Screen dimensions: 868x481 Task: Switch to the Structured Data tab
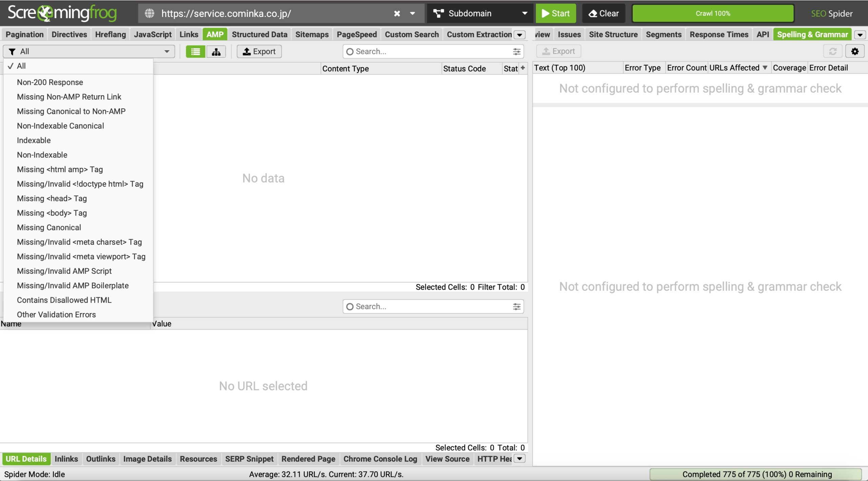coord(259,35)
